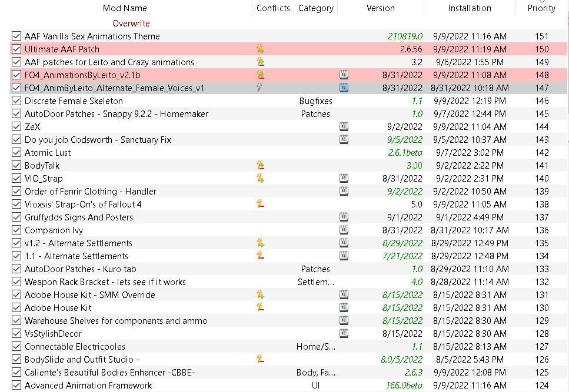Select the Overwrite entry

coord(131,23)
